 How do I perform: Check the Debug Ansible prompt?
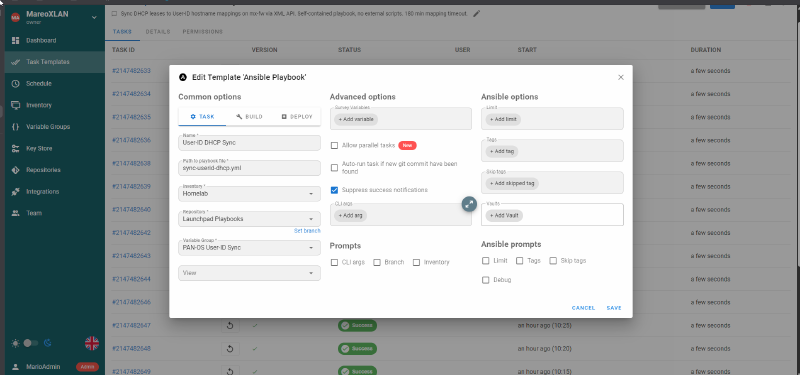coord(486,280)
